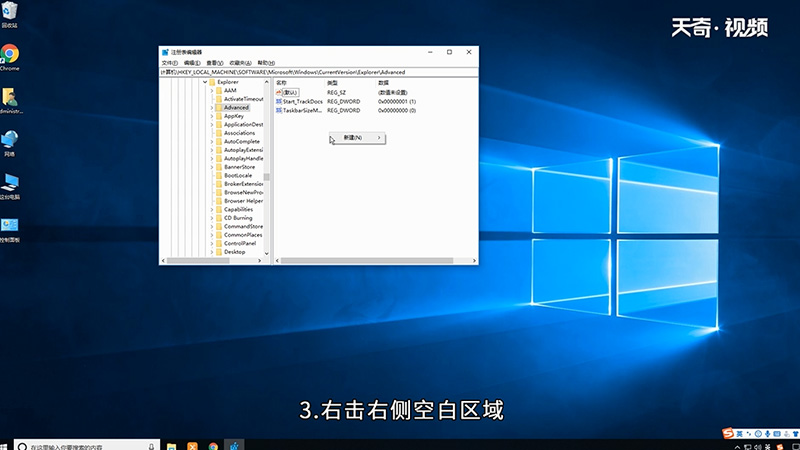
Task: Choose New (N) in the context menu
Action: (x=357, y=138)
